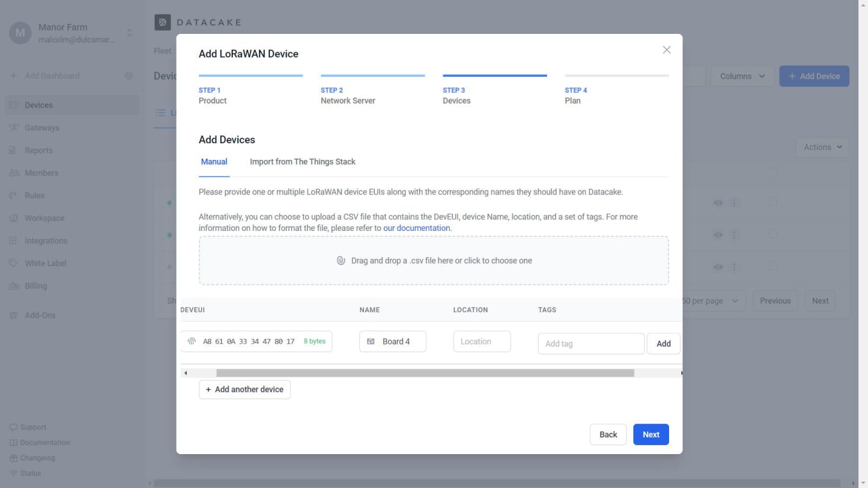Click into the Location input field
Screen dimensions: 868x488
coord(482,342)
